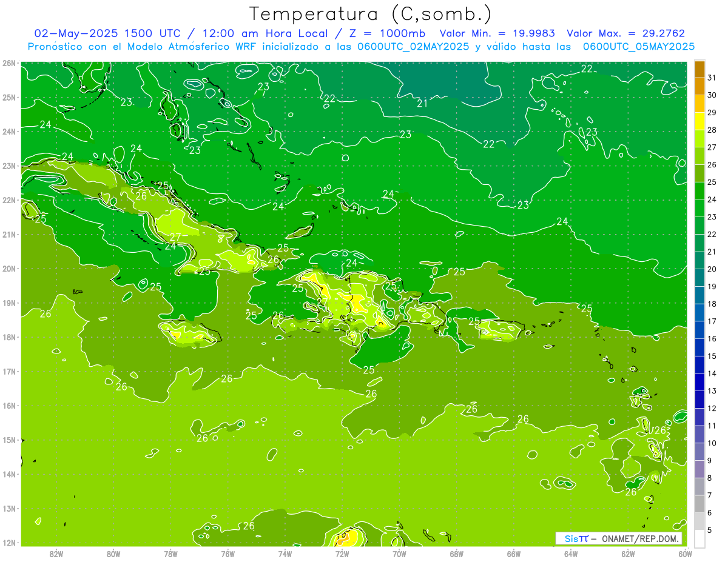Select the blue legend swatch between 17 and 18

(699, 312)
